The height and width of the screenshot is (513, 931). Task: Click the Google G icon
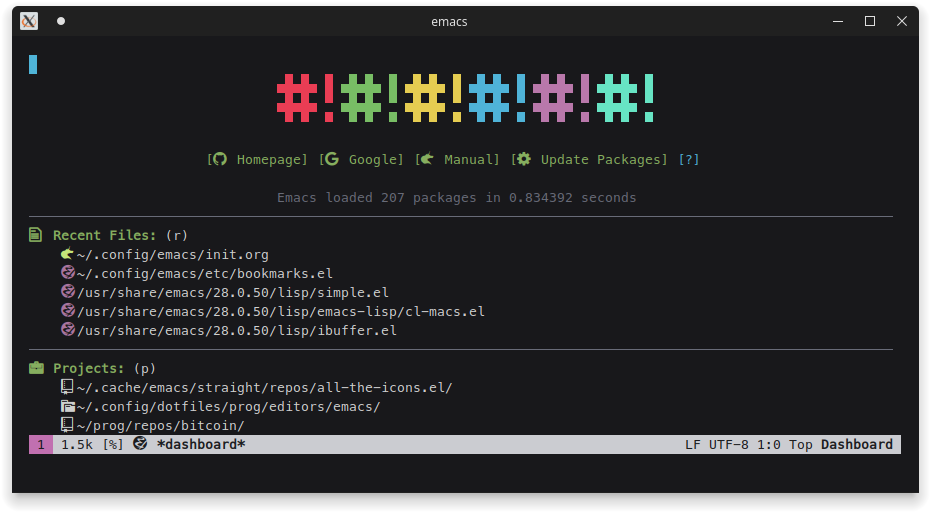[333, 159]
